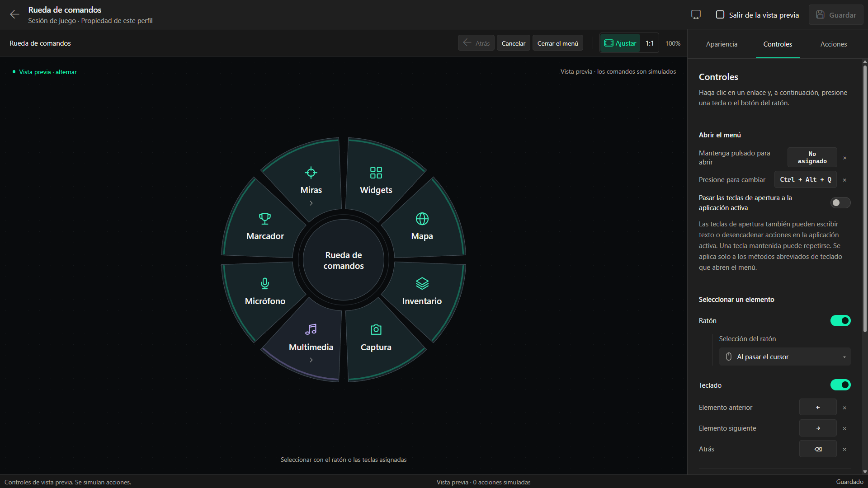Expand Multimedia submenu chevron on wheel
The height and width of the screenshot is (488, 868).
coord(311,360)
